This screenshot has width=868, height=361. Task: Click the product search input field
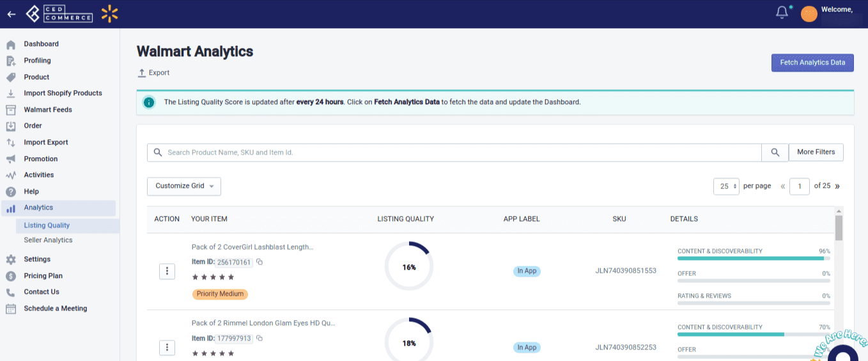(454, 152)
